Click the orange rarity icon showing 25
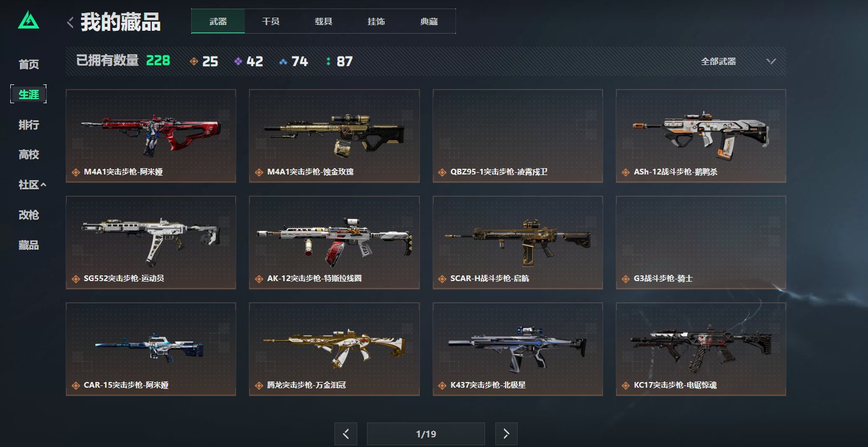 click(x=194, y=62)
